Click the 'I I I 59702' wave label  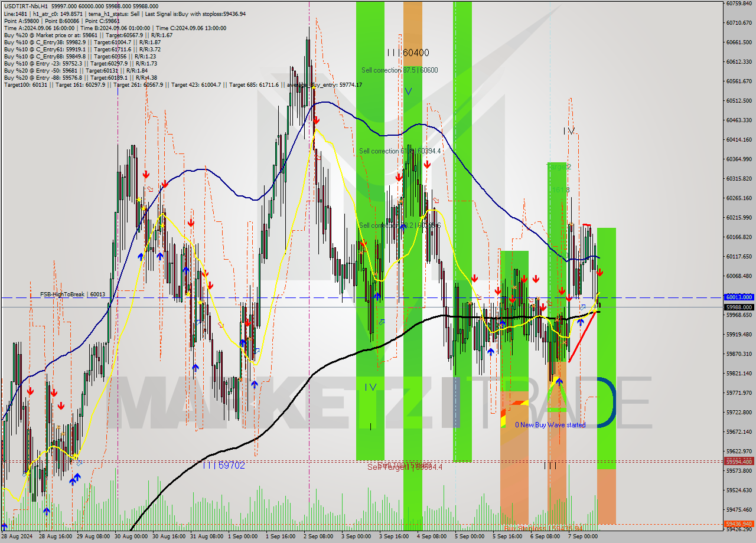click(223, 465)
